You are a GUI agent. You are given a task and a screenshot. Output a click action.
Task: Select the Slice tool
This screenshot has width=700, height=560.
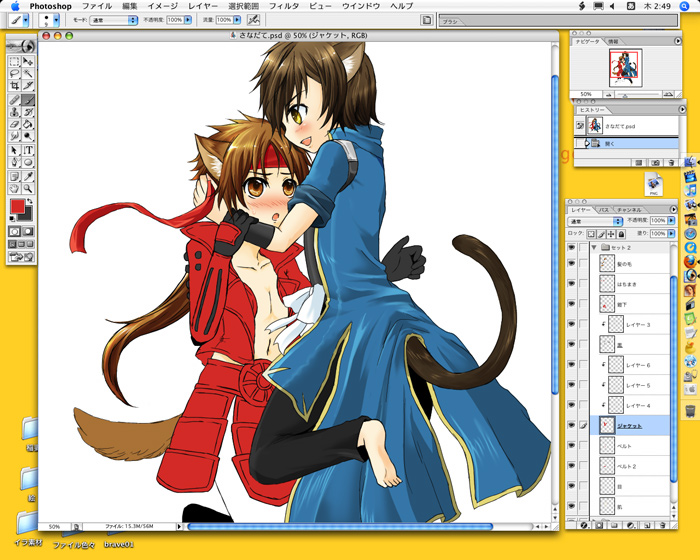click(x=28, y=85)
